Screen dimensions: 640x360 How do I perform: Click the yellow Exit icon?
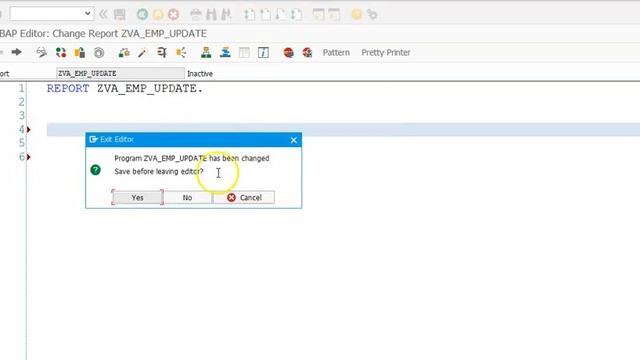coord(158,15)
